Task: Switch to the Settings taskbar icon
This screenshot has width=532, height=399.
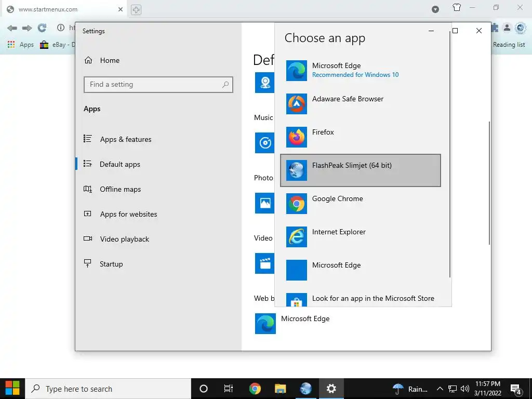Action: (331, 389)
